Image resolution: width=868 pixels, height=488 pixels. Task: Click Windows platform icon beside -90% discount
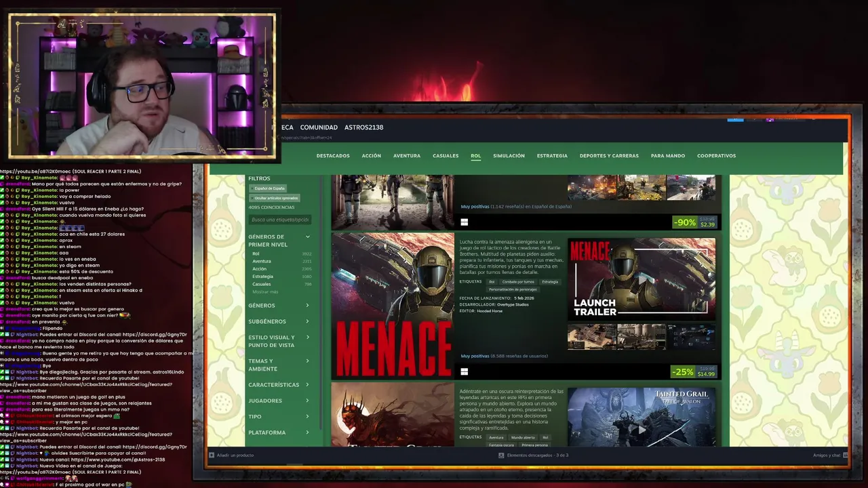click(x=464, y=222)
